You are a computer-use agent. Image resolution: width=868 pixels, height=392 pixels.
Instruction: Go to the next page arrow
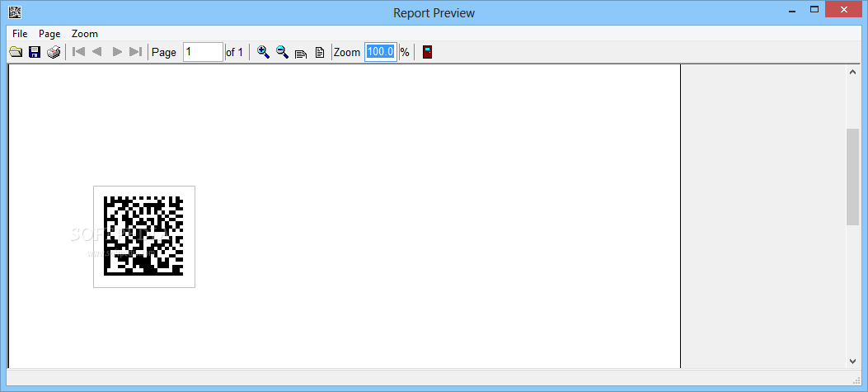pyautogui.click(x=117, y=51)
